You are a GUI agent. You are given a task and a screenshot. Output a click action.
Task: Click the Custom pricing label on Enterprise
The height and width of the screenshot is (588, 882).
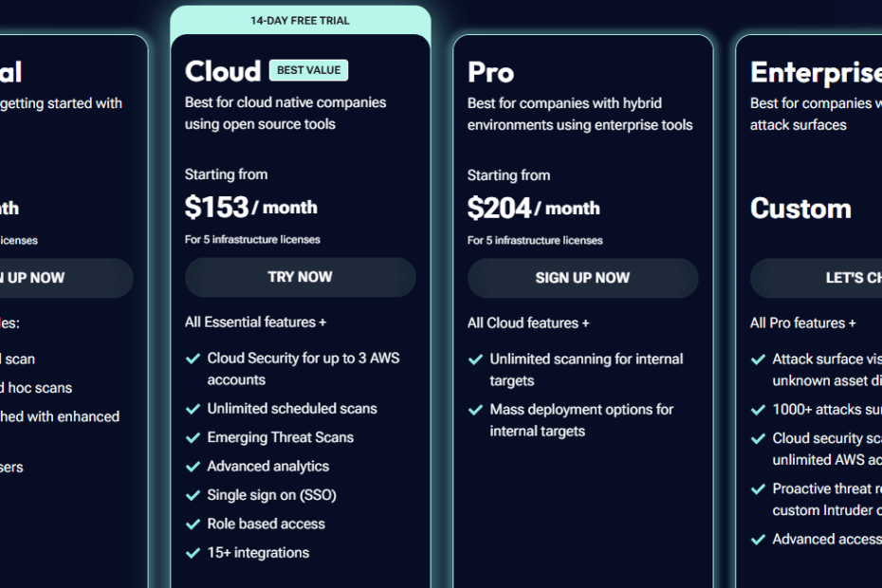point(800,209)
